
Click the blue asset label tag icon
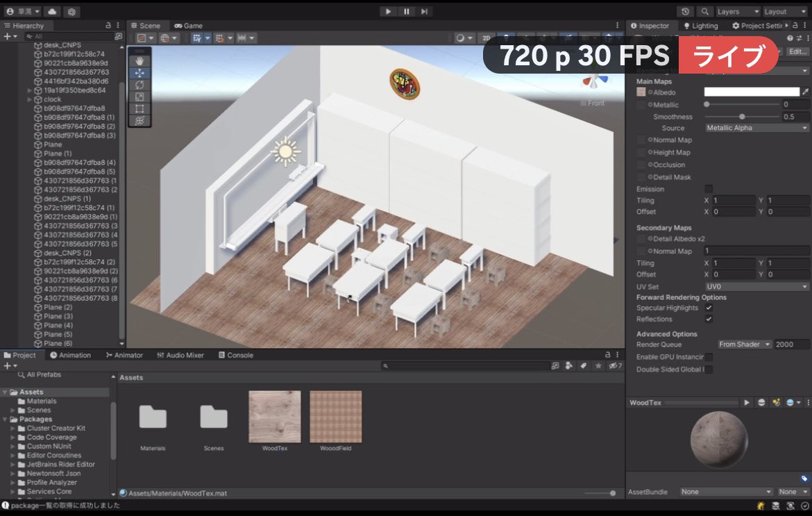coord(804,478)
